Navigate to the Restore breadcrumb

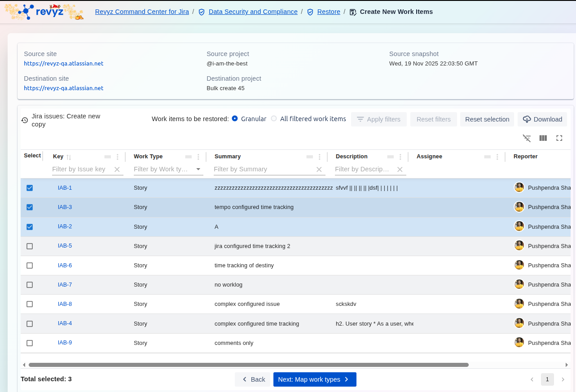[x=329, y=12]
